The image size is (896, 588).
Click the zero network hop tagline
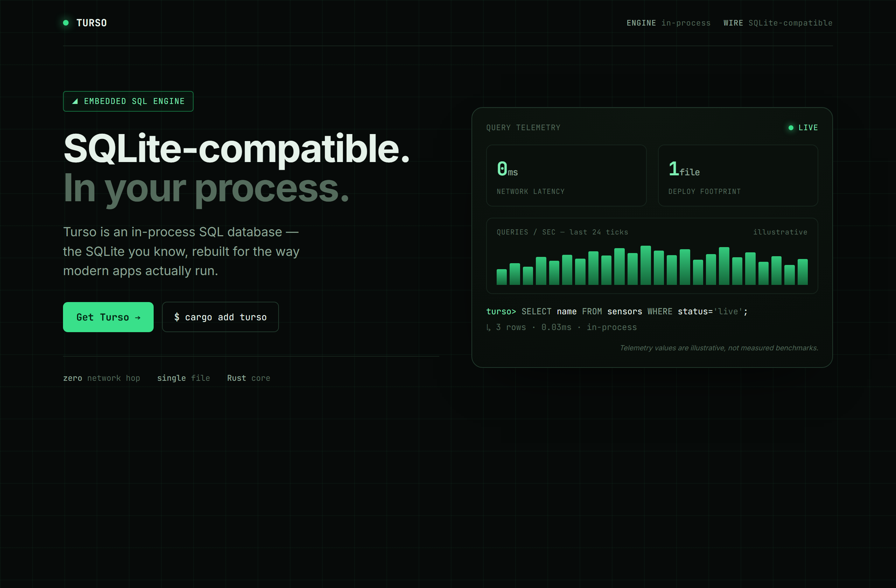coord(101,378)
